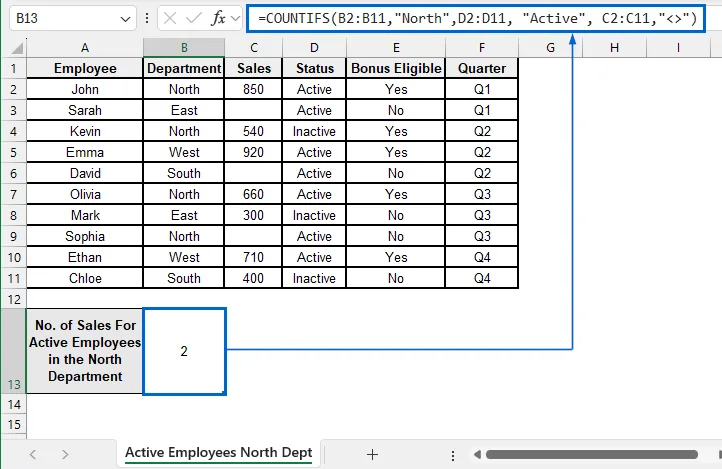
Task: Select Emma's West department cell
Action: [x=184, y=152]
